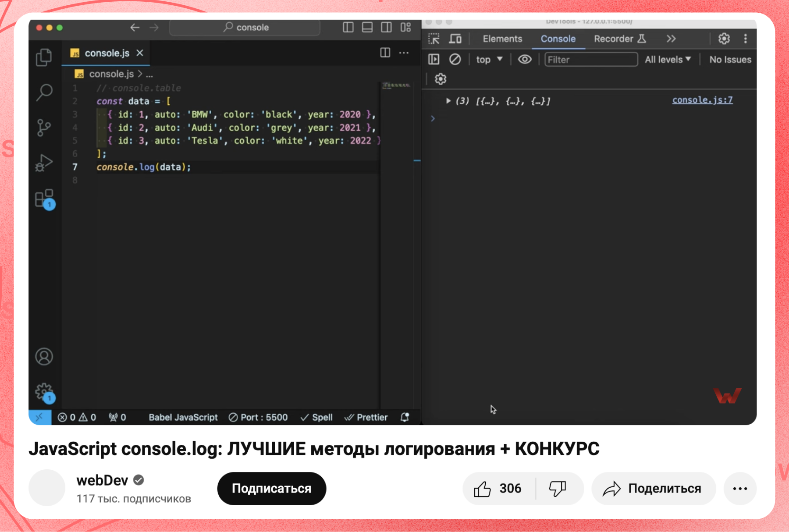Clear the console output

point(455,59)
